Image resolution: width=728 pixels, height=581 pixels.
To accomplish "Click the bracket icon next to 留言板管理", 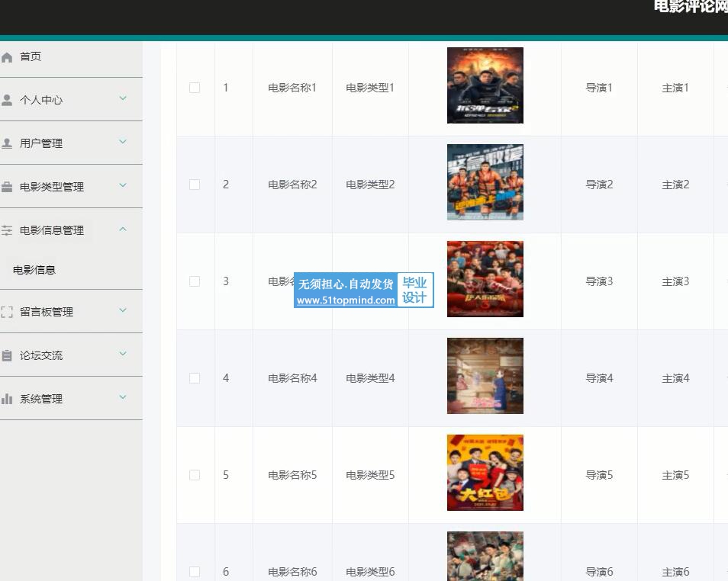I will click(x=7, y=312).
